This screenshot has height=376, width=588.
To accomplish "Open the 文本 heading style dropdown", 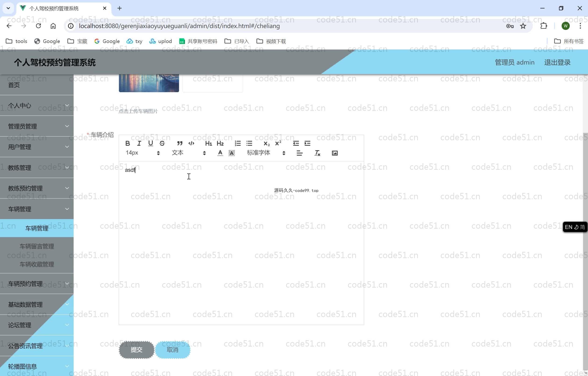I will 189,153.
